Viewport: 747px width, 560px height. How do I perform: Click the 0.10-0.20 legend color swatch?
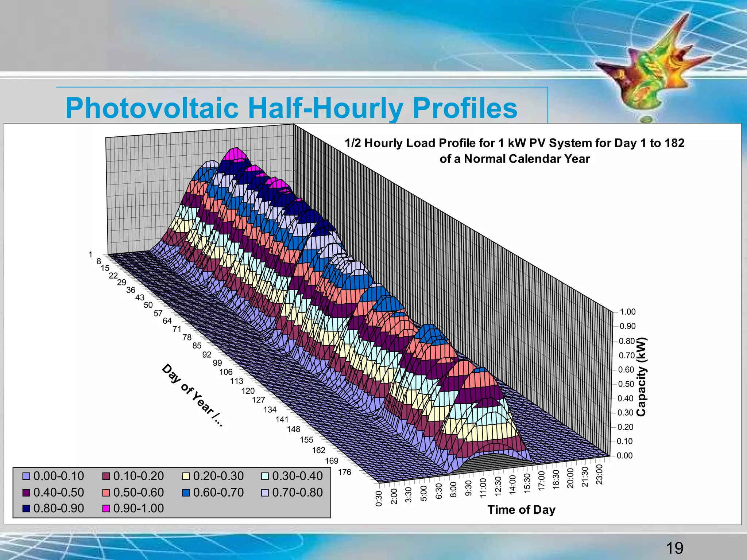106,477
